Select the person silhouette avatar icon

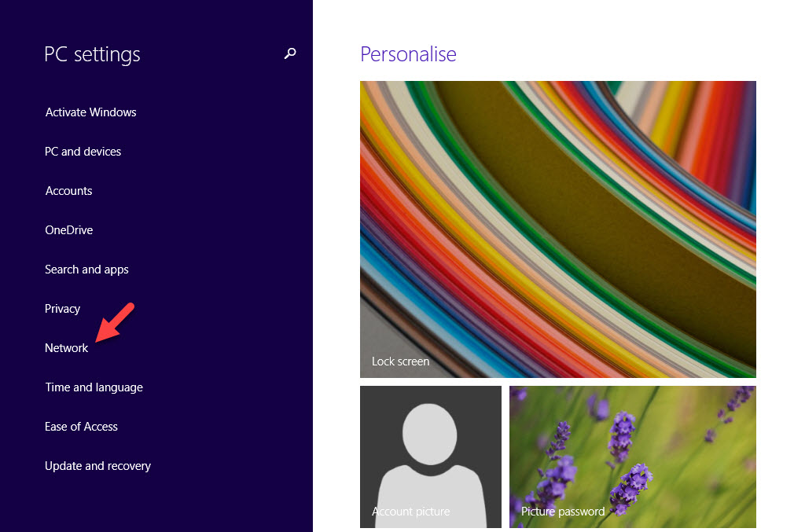[430, 457]
